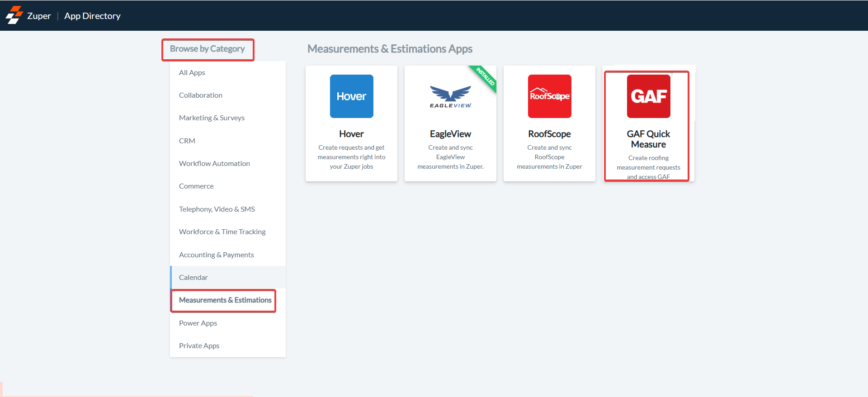Click the RoofScope app title
The width and height of the screenshot is (868, 397).
549,134
